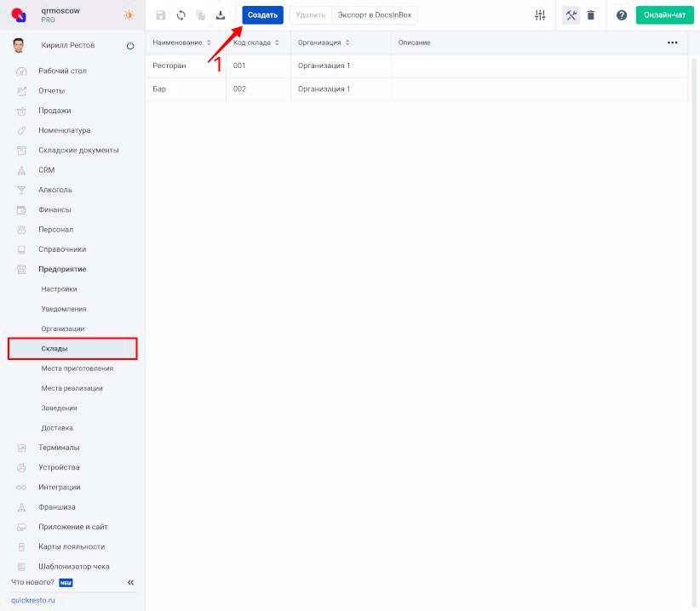This screenshot has width=700, height=611.
Task: Open CRM menu item
Action: [x=47, y=170]
